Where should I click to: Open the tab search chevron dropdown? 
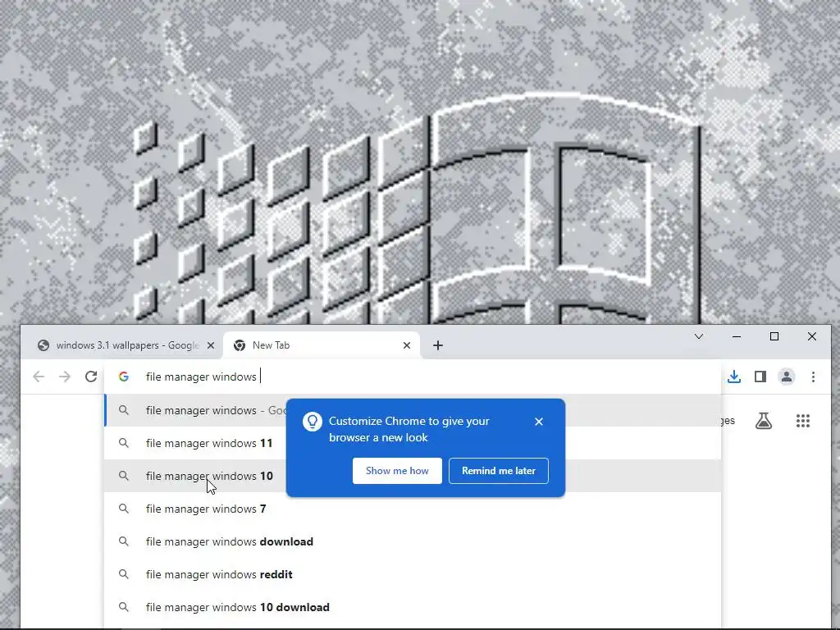699,336
